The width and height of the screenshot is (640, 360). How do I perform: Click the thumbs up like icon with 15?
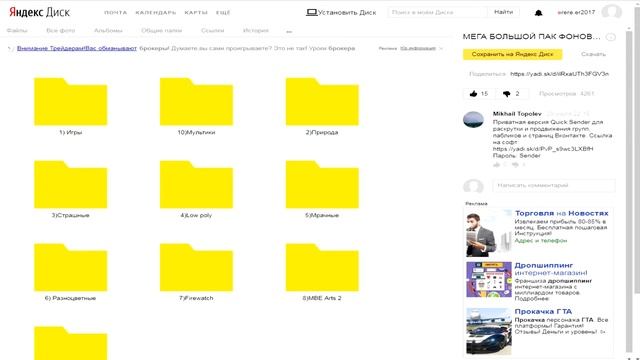pos(473,93)
